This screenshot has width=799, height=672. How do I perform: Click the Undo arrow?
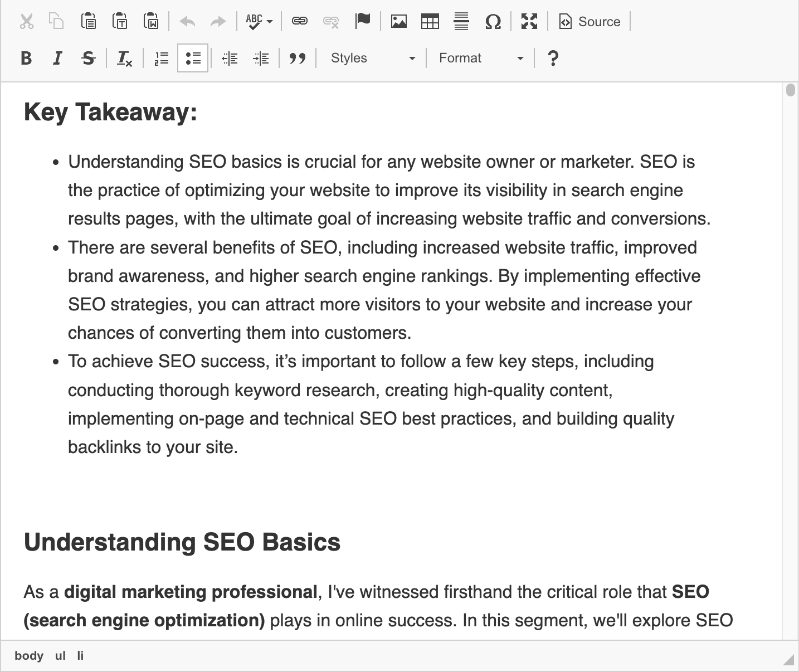click(187, 22)
